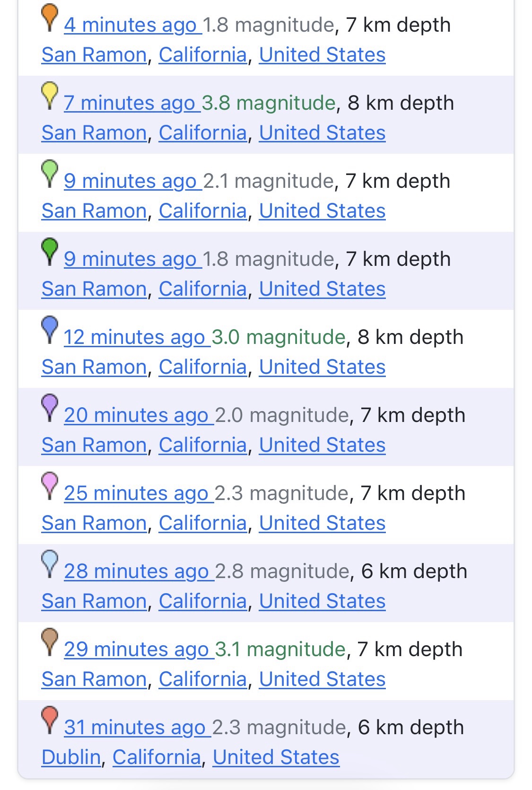Image resolution: width=532 pixels, height=790 pixels.
Task: Click the Dublin city link
Action: (71, 757)
